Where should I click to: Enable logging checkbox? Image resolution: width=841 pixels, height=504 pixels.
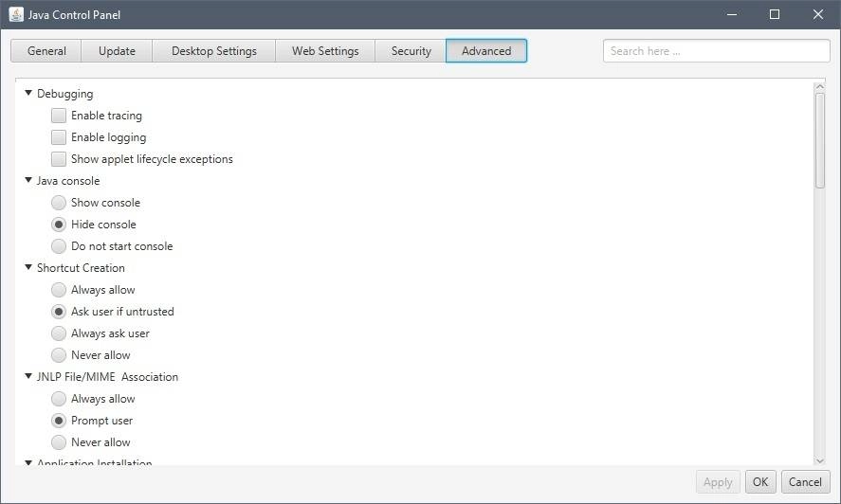coord(59,137)
